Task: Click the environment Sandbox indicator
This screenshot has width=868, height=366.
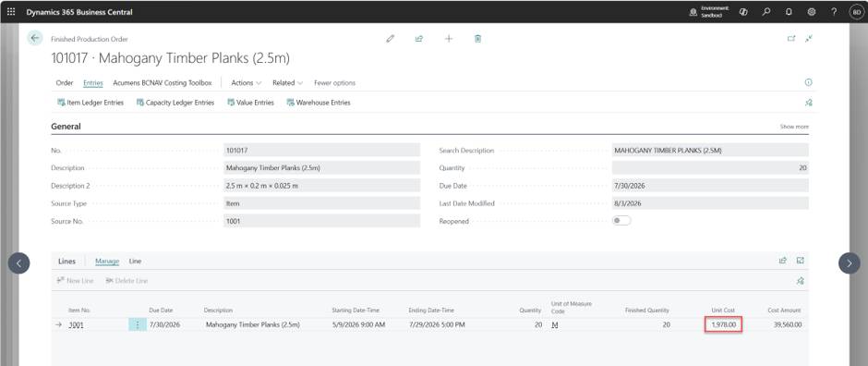Action: coord(709,12)
